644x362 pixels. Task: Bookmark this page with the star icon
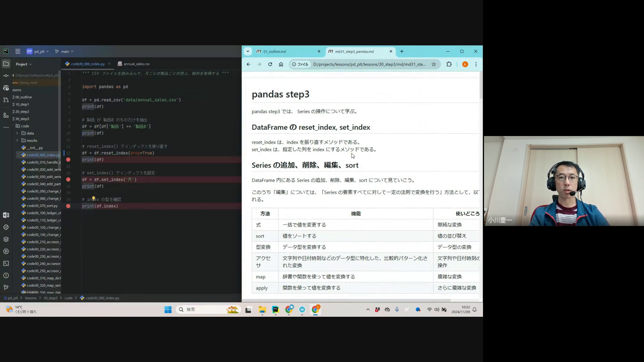[434, 64]
